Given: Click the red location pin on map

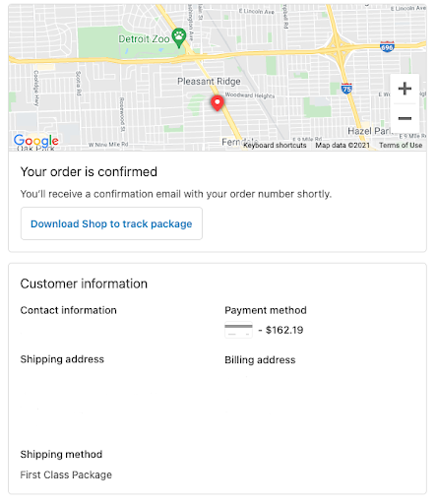Looking at the screenshot, I should pos(217,103).
